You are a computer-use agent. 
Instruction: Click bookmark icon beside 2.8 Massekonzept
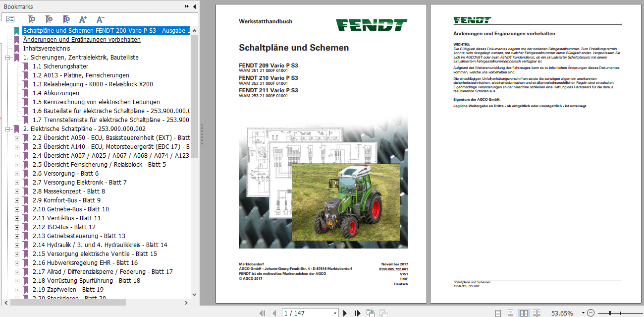pyautogui.click(x=26, y=191)
